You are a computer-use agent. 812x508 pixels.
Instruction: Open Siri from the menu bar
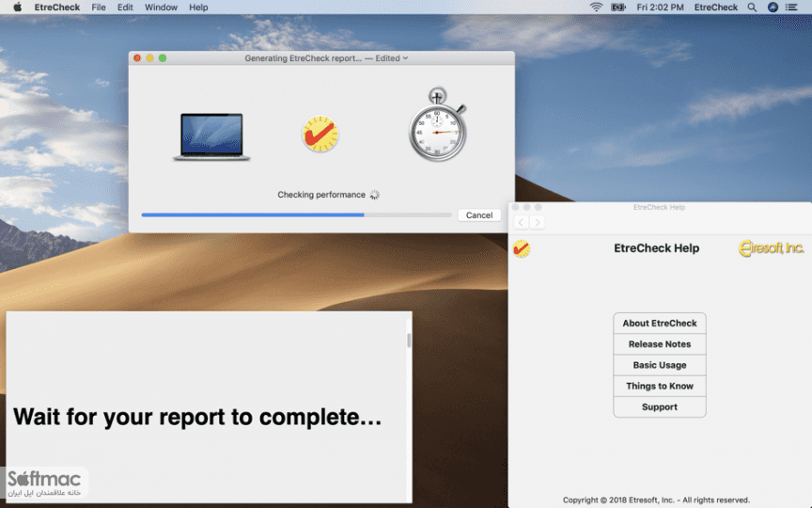tap(773, 8)
